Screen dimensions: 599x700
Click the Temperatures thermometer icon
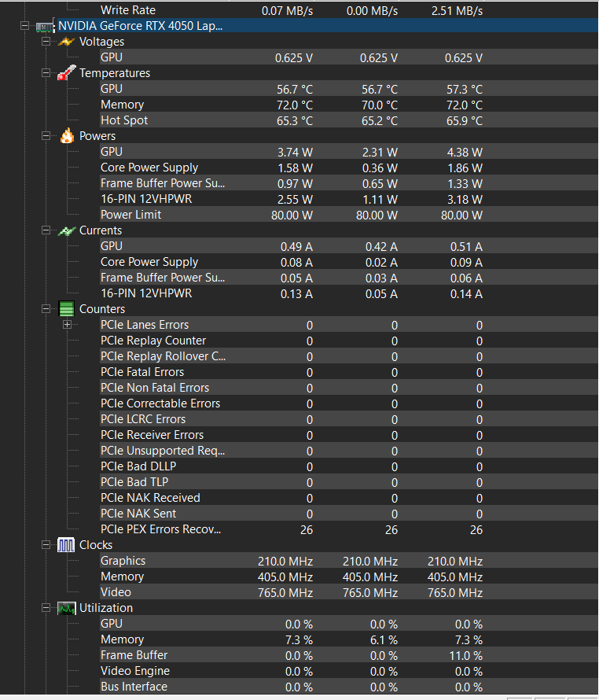(66, 73)
